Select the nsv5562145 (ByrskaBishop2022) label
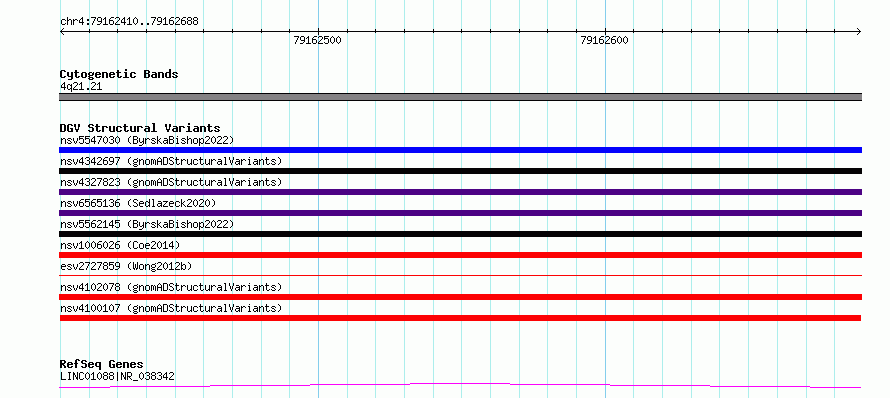 [x=147, y=224]
